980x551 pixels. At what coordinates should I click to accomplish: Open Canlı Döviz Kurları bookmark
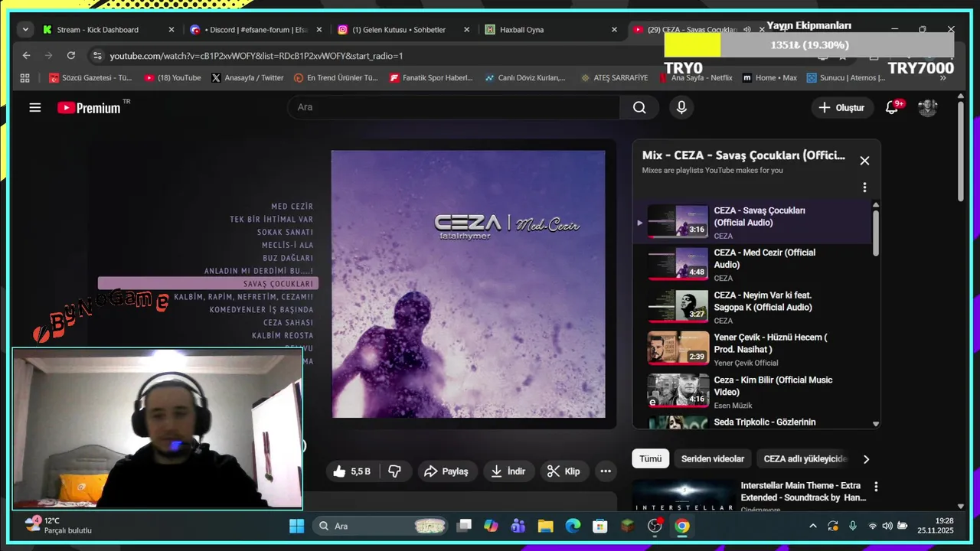[x=526, y=77]
